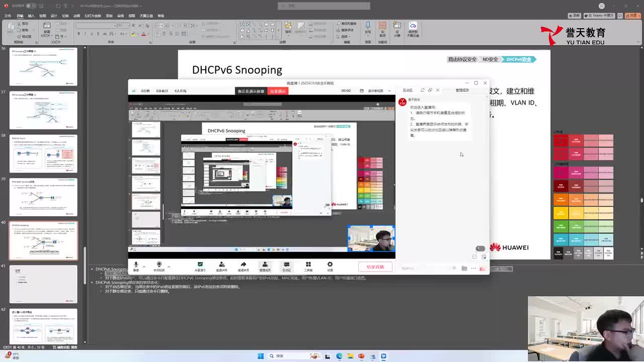Toggle the camera in the live stream window
Image resolution: width=644 pixels, height=362 pixels.
tap(159, 266)
